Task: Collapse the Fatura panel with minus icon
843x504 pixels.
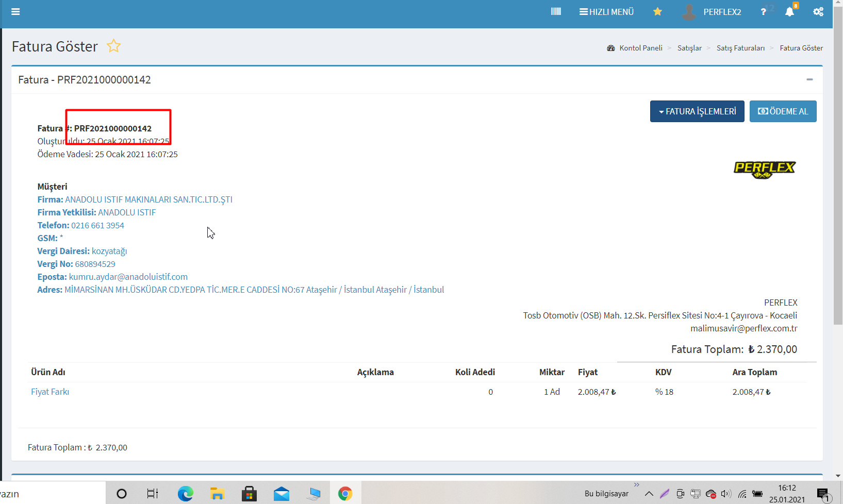Action: (809, 79)
